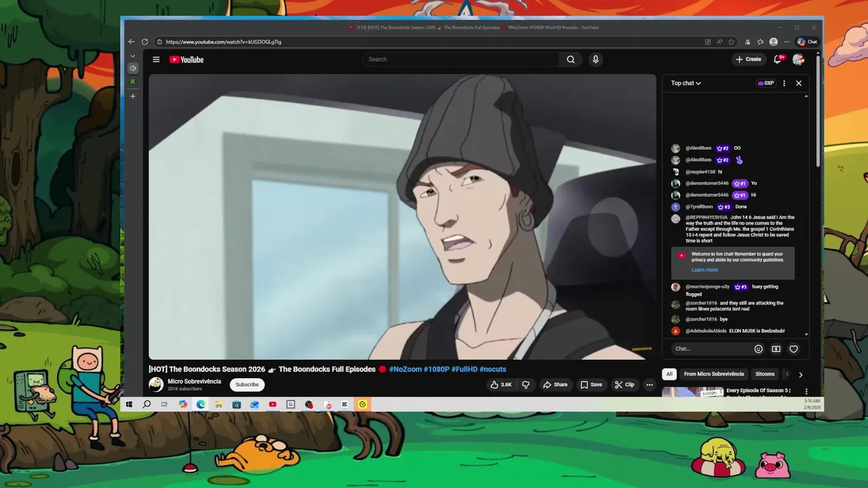868x488 pixels.
Task: Open Windows Start menu
Action: pyautogui.click(x=129, y=405)
